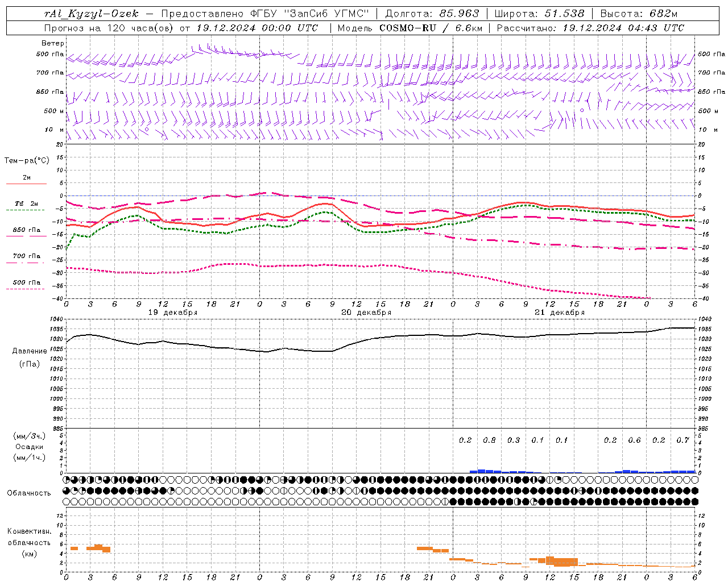Click the 10 м wind level label on left

[54, 130]
